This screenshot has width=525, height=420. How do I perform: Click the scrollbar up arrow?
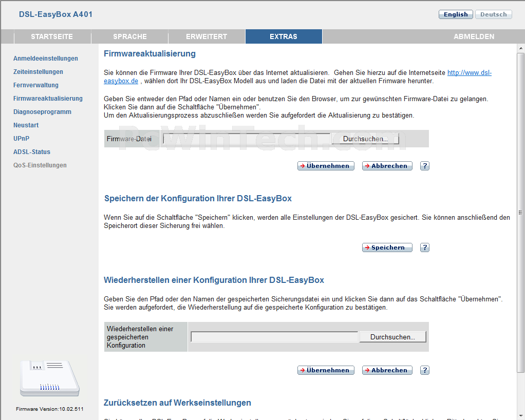(521, 49)
